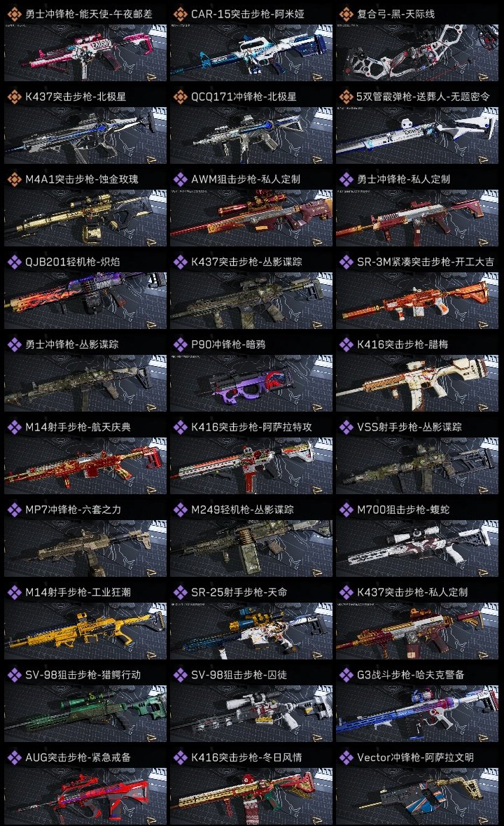Screen dimensions: 504x826
Task: Click the purple rarity icon next to QJB201轻机枪-炽焰
Action: coord(14,262)
